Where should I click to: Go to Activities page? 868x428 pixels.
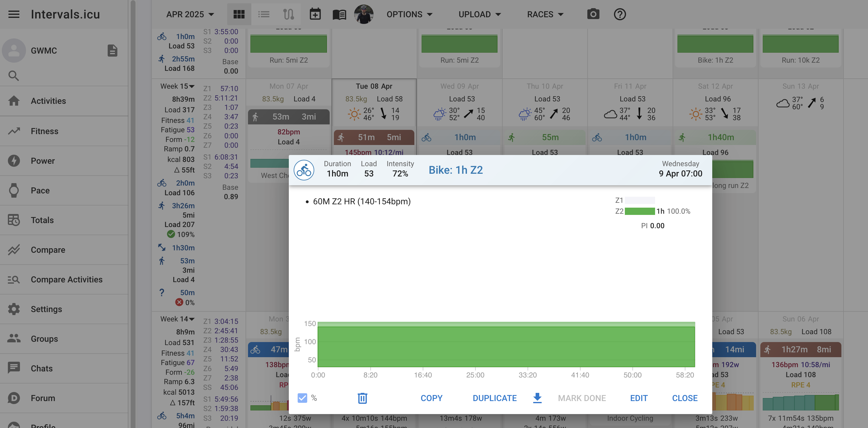[64, 101]
